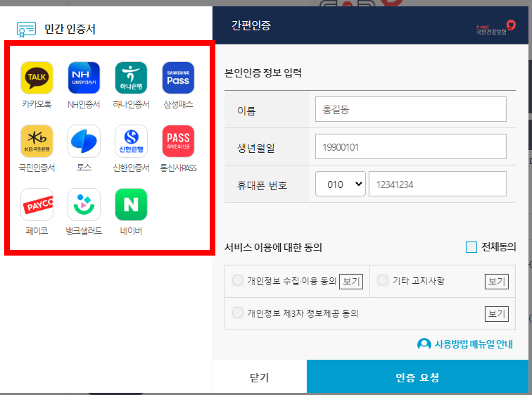The height and width of the screenshot is (395, 532).
Task: Open the 010 phone prefix dropdown
Action: pyautogui.click(x=341, y=184)
